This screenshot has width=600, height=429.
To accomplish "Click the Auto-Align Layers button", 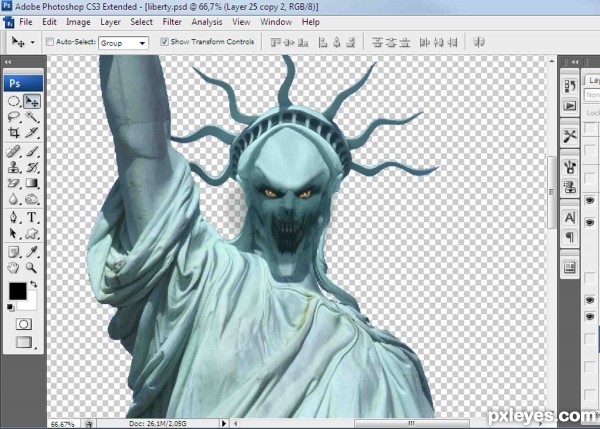I will [x=479, y=42].
